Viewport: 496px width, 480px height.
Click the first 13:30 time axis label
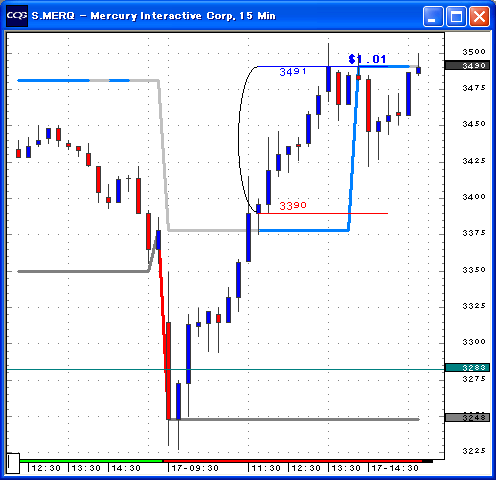pyautogui.click(x=86, y=468)
